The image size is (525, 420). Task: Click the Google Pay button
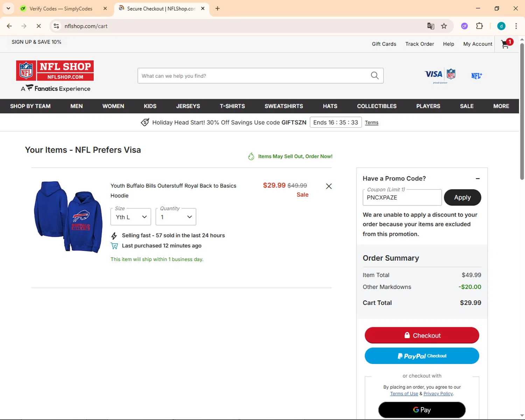click(x=422, y=410)
